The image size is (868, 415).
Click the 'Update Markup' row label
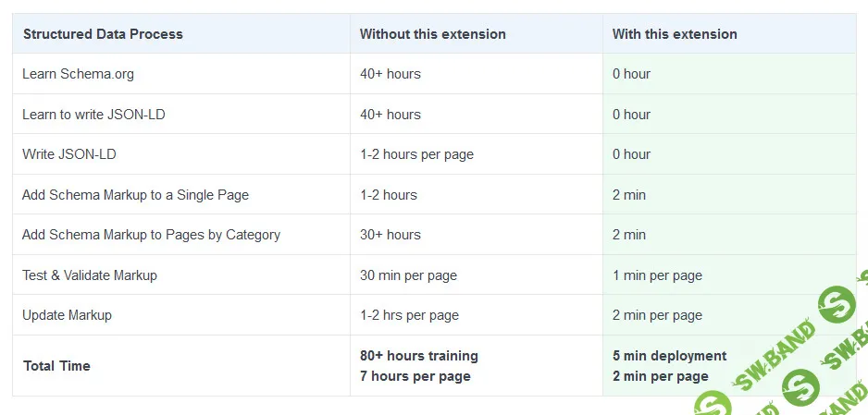[67, 315]
